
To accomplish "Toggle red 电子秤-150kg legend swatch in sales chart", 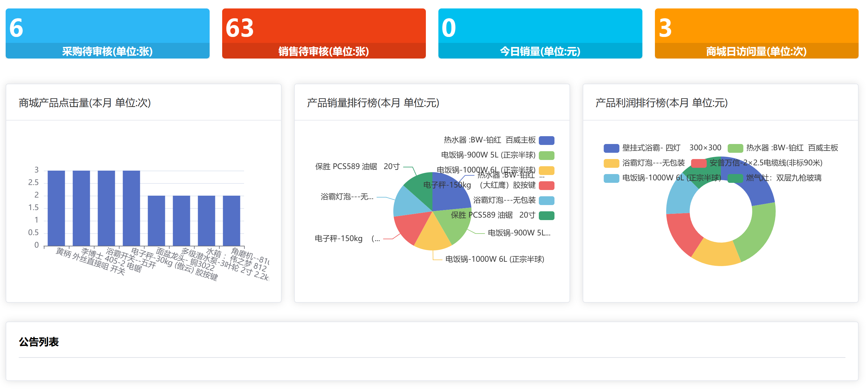I will [546, 185].
